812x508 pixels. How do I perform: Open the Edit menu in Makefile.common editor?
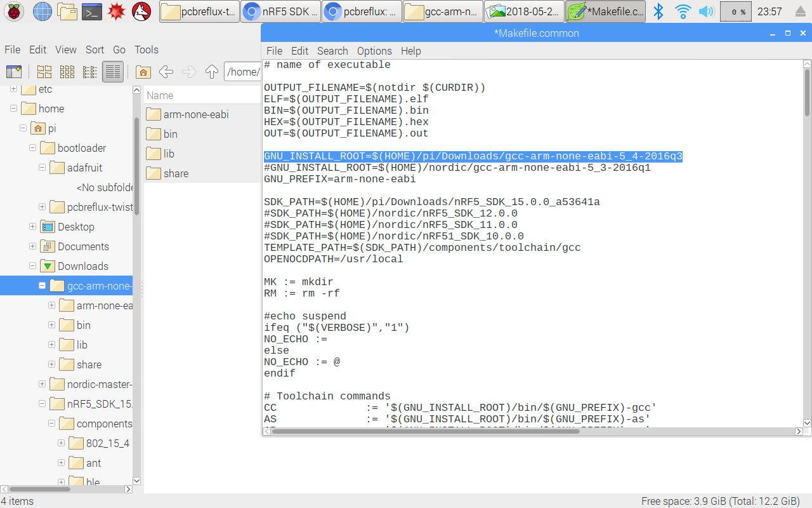(300, 51)
